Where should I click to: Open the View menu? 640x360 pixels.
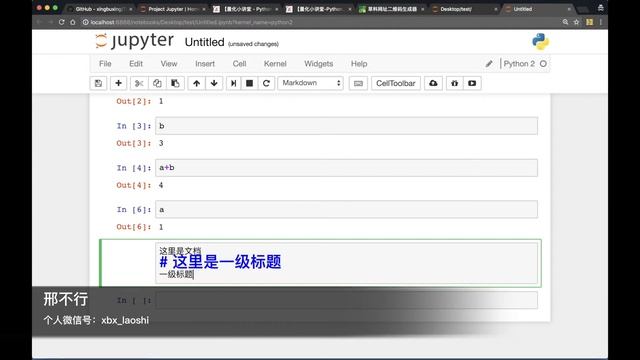169,64
